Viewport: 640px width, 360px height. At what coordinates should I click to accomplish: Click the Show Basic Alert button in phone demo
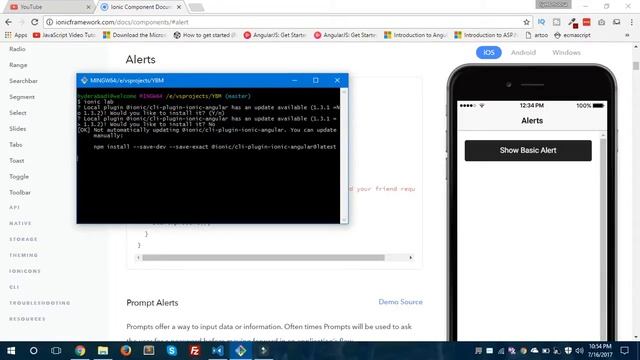[528, 150]
